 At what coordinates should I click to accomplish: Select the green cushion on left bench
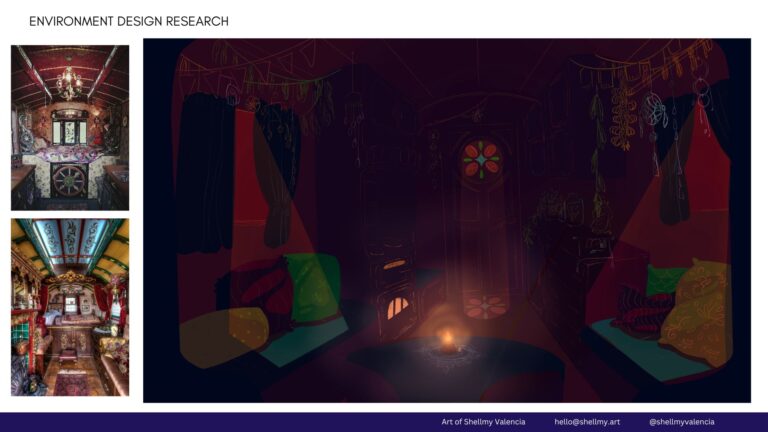tap(313, 288)
